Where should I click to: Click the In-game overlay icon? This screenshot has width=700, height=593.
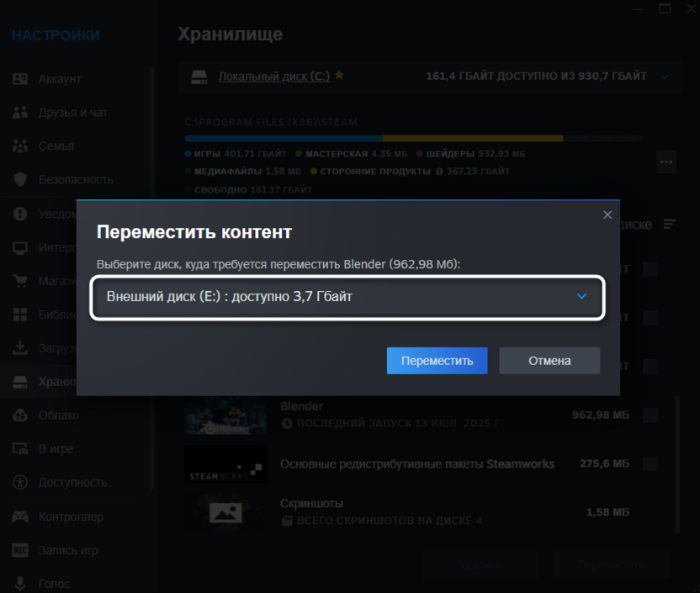(20, 449)
